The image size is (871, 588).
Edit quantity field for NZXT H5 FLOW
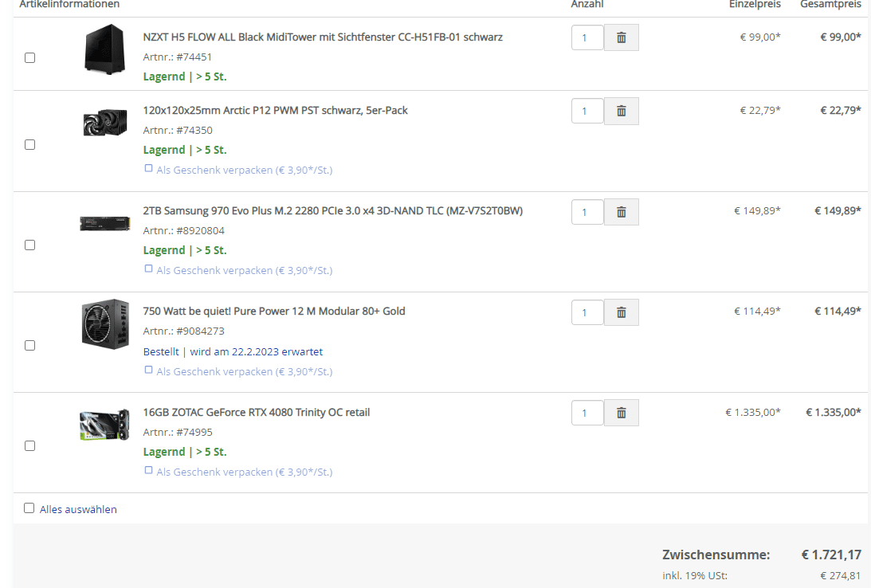pos(587,37)
